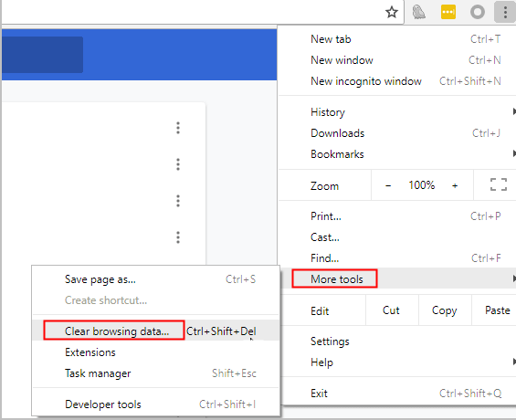Viewport: 516px width, 420px height.
Task: Click the Paste button in Edit row
Action: [497, 310]
